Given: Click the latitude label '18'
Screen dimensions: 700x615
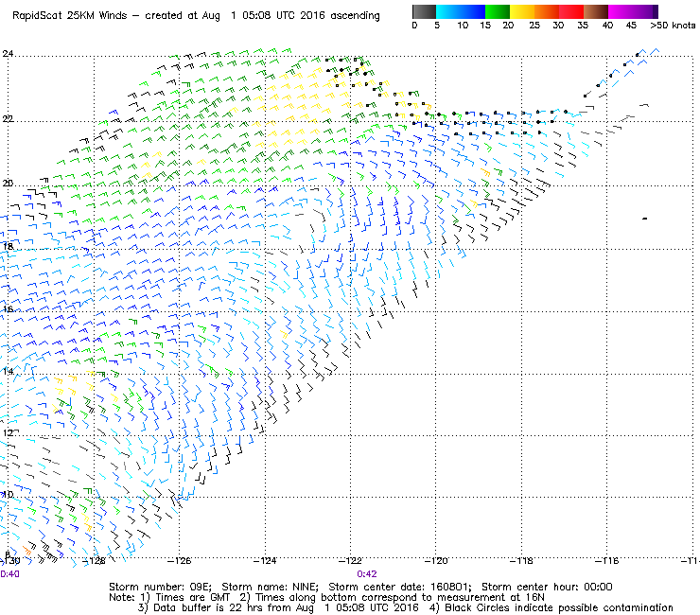Looking at the screenshot, I should click(x=8, y=246).
